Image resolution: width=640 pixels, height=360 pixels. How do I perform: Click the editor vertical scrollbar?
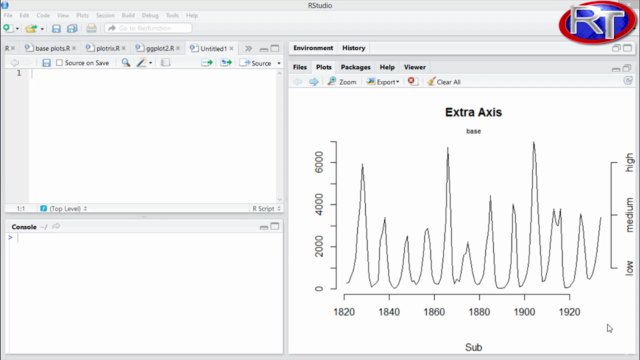280,136
